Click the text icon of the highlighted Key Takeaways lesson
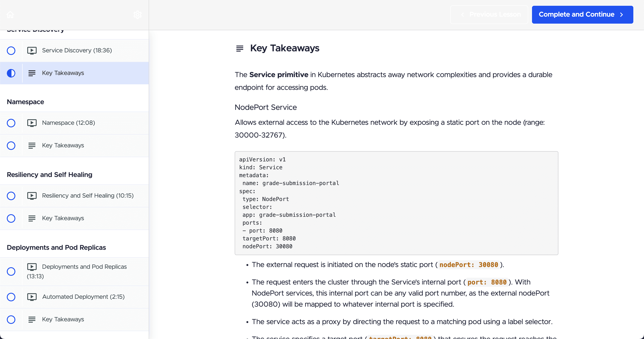 point(32,73)
